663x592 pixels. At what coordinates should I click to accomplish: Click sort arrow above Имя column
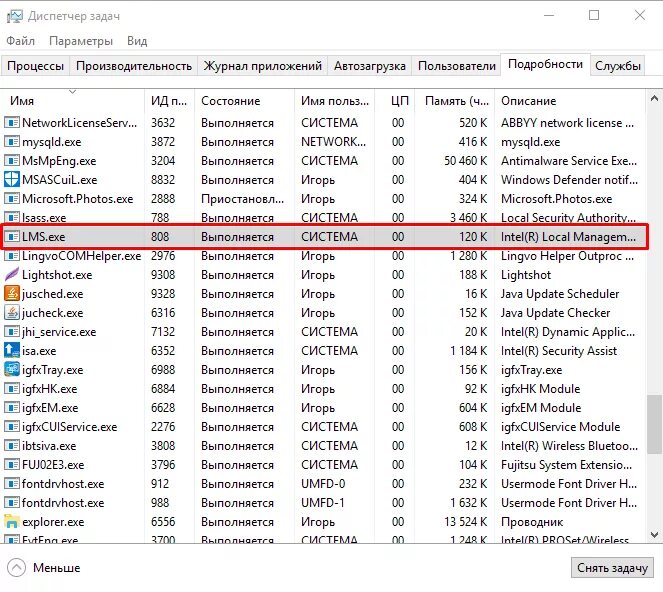(72, 91)
